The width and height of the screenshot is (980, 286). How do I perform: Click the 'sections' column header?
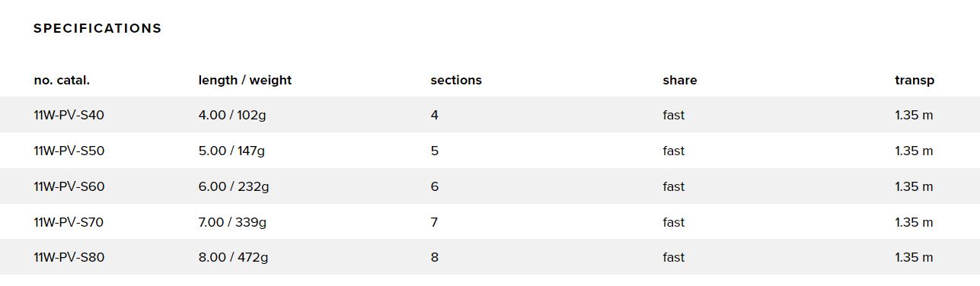pos(456,80)
